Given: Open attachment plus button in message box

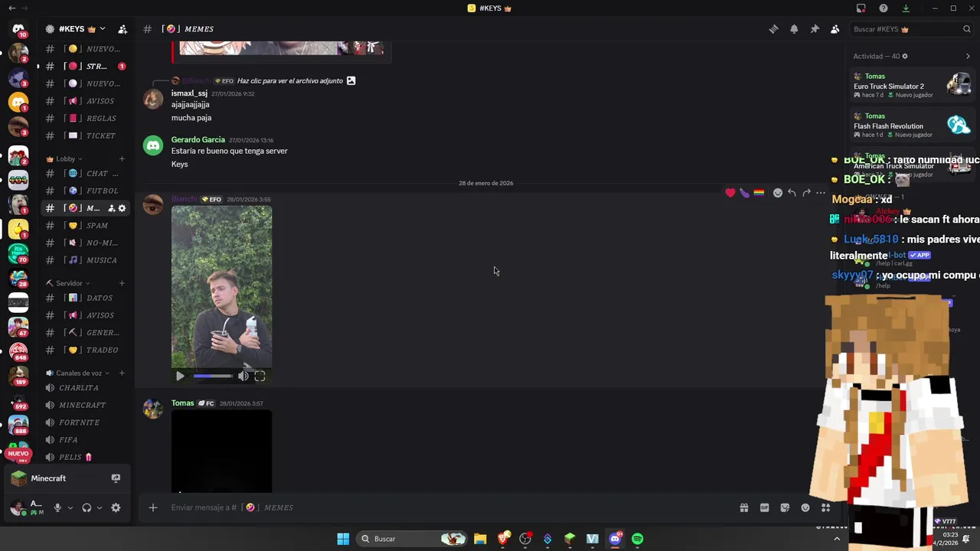Looking at the screenshot, I should pyautogui.click(x=153, y=507).
